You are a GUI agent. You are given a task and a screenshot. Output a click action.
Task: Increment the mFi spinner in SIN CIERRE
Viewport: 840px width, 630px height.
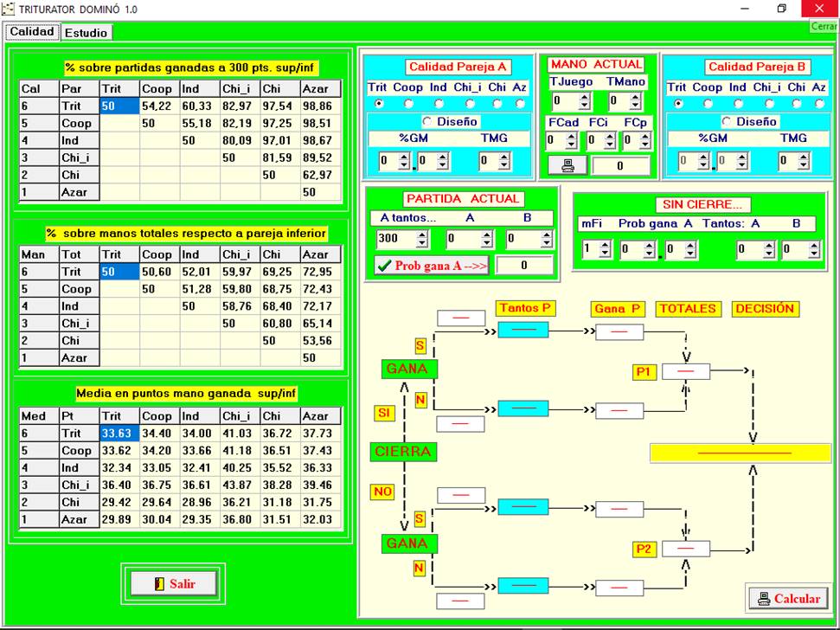604,245
